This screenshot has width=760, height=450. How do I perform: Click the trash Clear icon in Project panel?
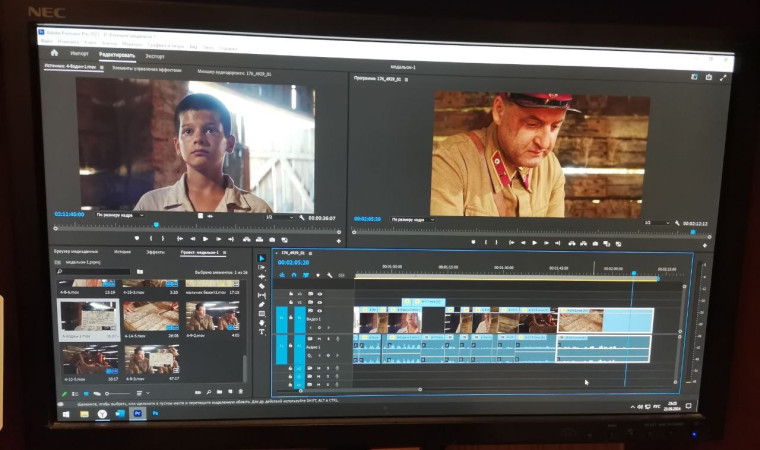241,392
